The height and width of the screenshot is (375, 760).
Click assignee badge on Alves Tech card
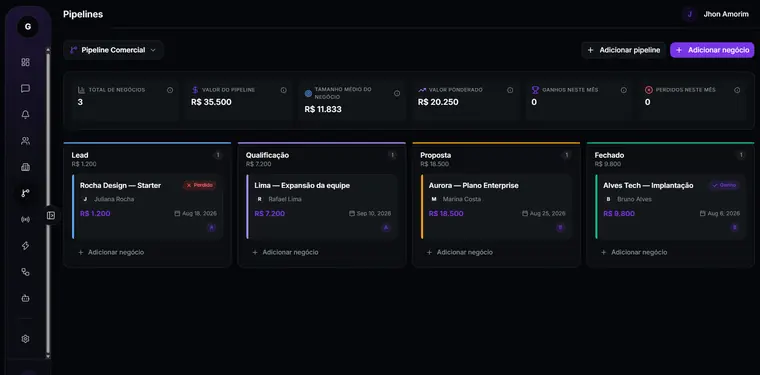pyautogui.click(x=735, y=228)
